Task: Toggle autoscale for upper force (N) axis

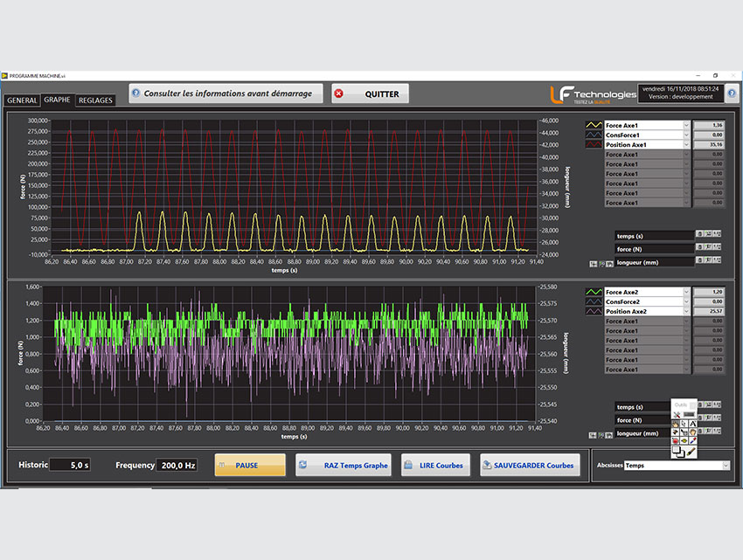Action: pos(707,248)
